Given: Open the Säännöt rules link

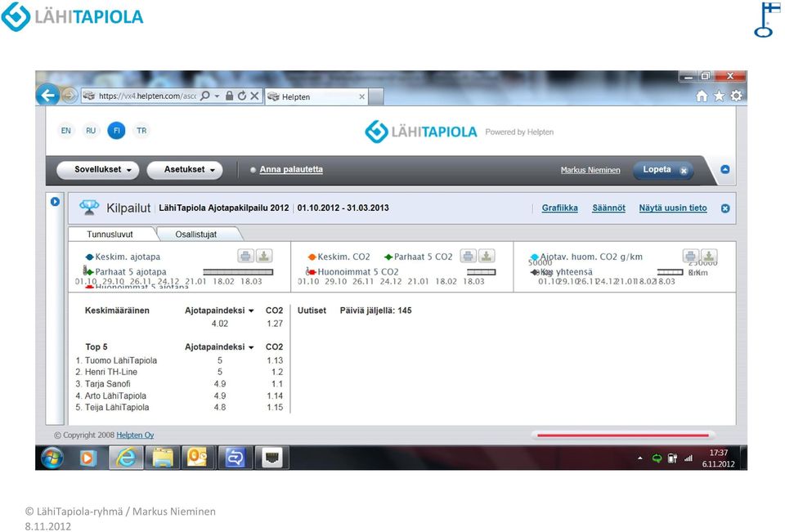Looking at the screenshot, I should [608, 208].
